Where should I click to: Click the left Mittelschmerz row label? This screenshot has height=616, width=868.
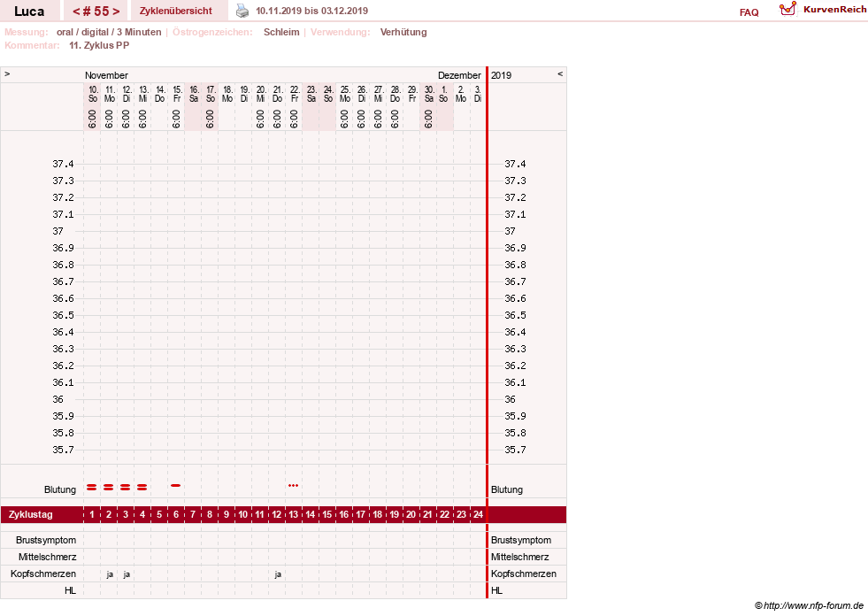tap(47, 557)
